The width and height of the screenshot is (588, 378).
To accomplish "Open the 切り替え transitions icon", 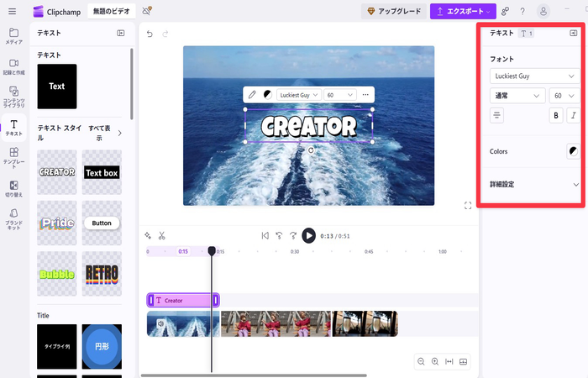I will pyautogui.click(x=13, y=188).
